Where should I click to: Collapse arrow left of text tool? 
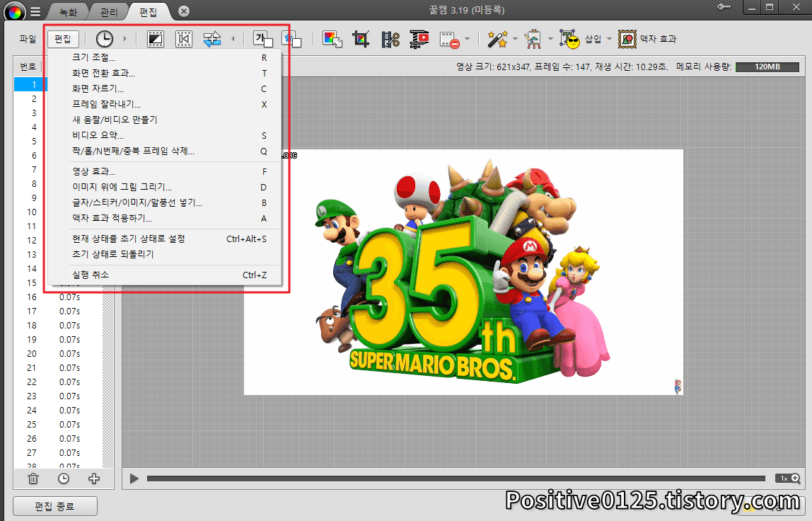coord(233,39)
